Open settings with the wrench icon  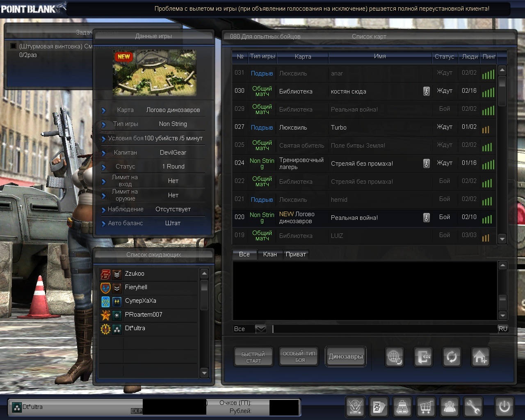pyautogui.click(x=473, y=407)
